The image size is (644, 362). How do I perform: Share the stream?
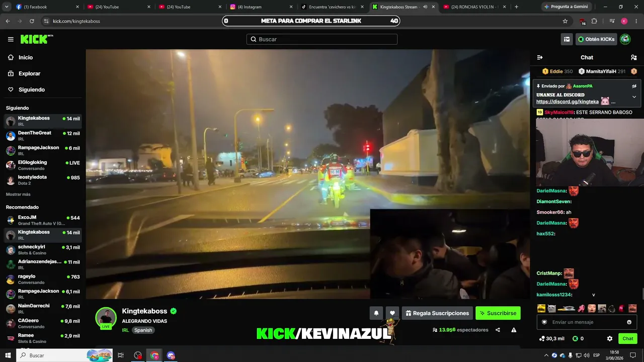(498, 330)
